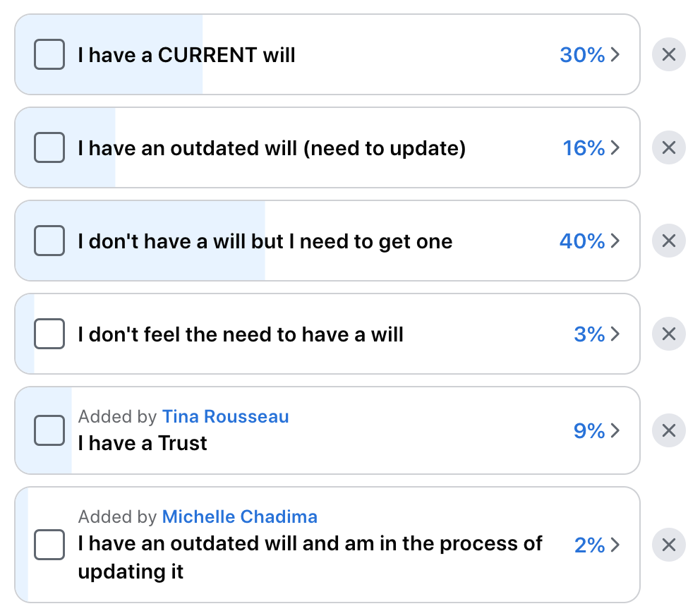Delete the 'need to get one' poll option

coord(668,241)
